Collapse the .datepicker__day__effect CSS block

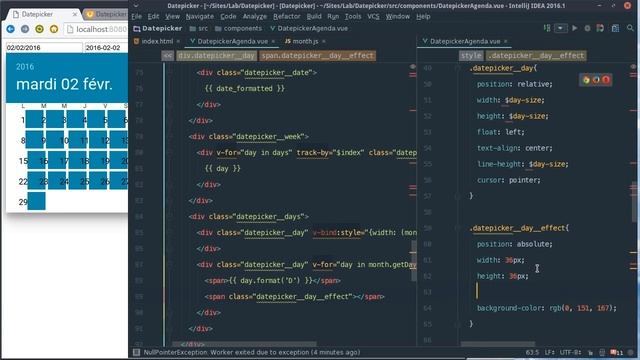pos(458,228)
